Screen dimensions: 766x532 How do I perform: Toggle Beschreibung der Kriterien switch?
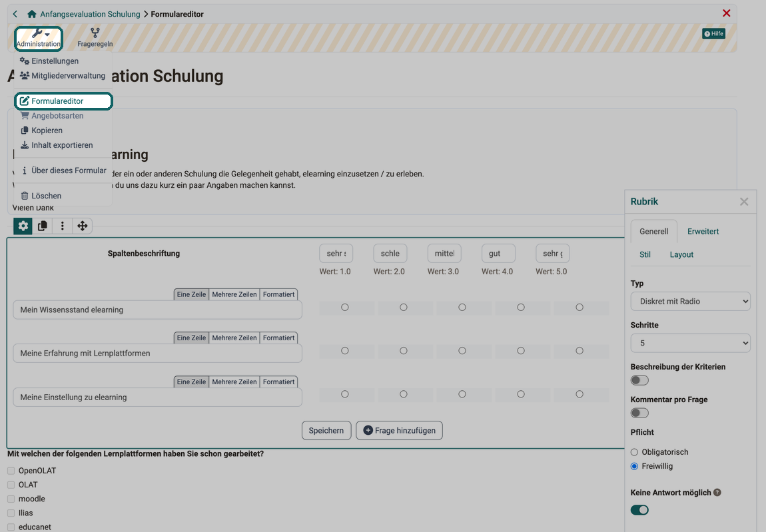pyautogui.click(x=639, y=380)
